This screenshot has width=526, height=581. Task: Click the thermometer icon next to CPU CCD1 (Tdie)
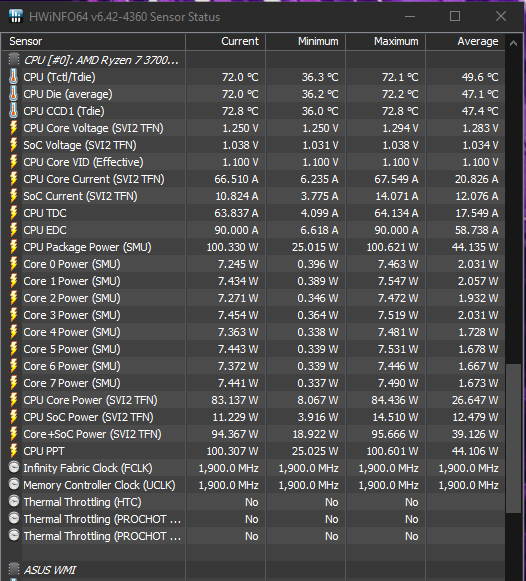click(x=13, y=111)
